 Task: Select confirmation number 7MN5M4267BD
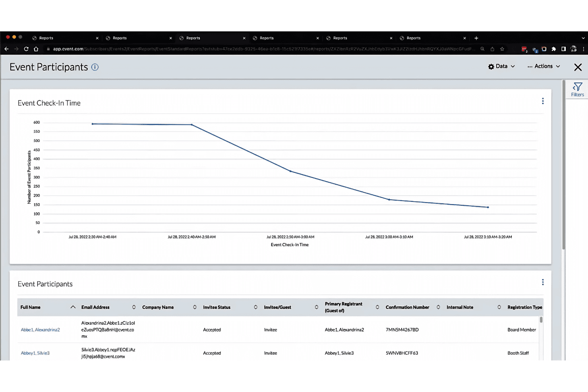[x=402, y=330]
